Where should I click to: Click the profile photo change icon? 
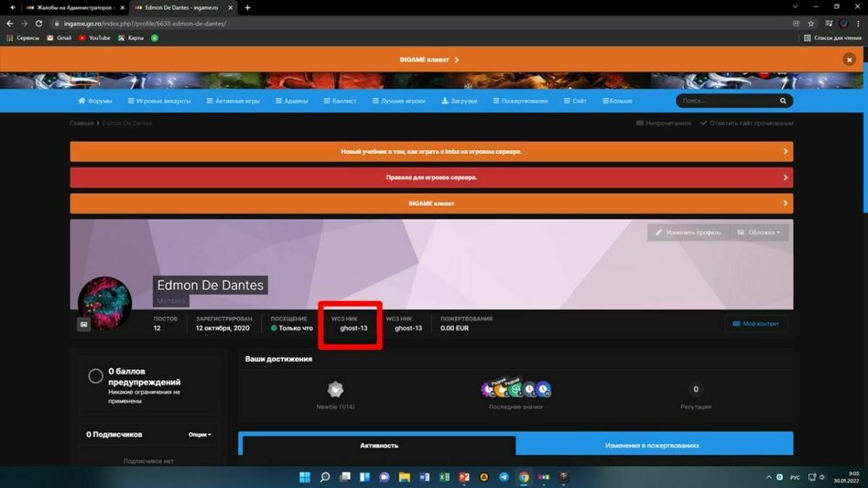(x=84, y=324)
